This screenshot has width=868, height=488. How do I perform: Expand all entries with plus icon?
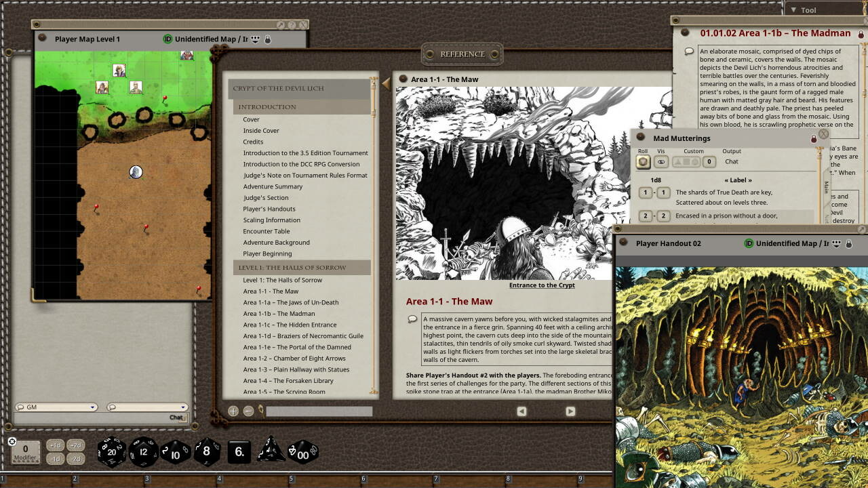pos(233,411)
